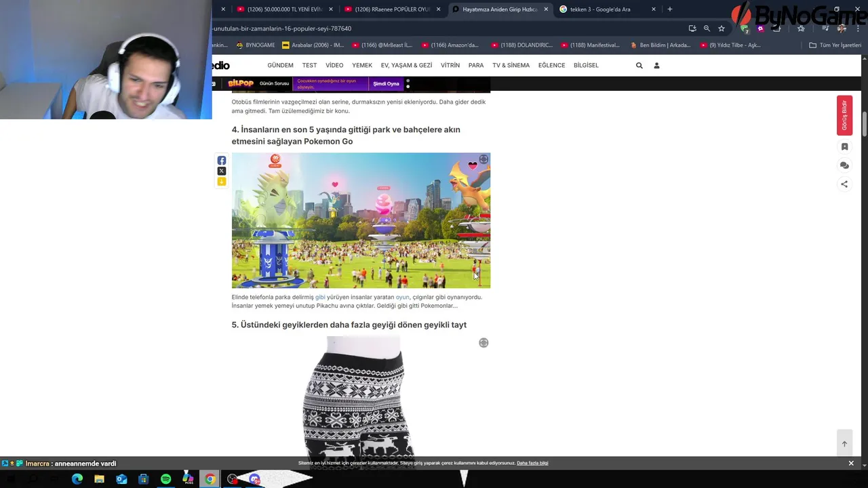Viewport: 868px width, 488px height.
Task: Expand the Tüm Yer İşaretleri folder
Action: pyautogui.click(x=835, y=45)
